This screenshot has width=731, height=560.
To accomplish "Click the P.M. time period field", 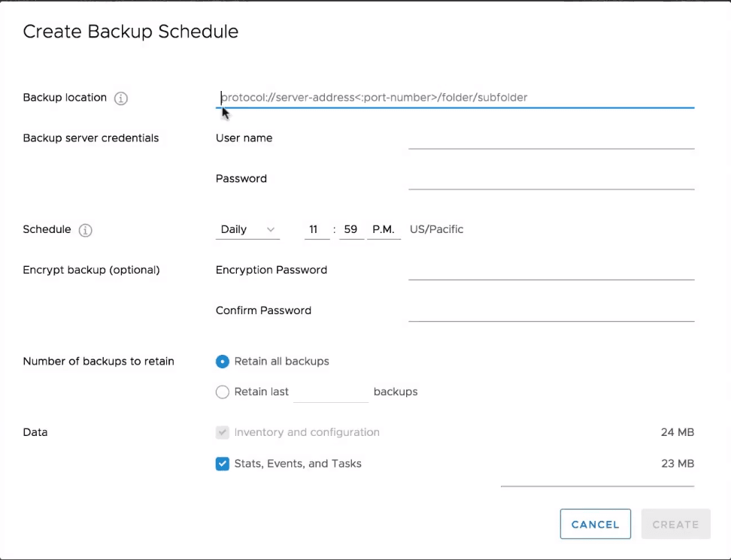I will (384, 230).
